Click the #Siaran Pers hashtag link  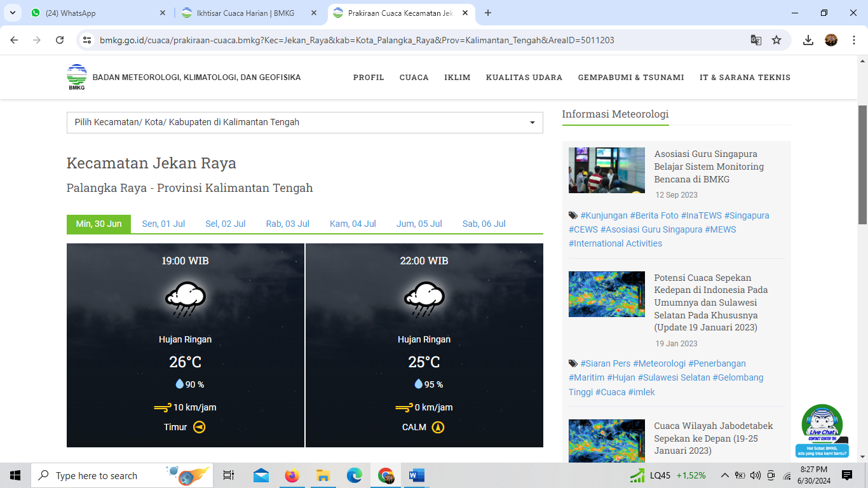click(606, 363)
